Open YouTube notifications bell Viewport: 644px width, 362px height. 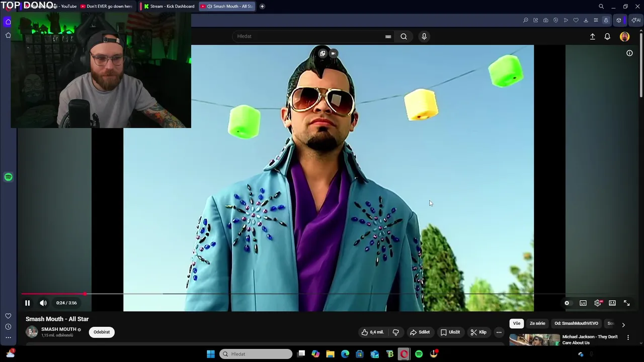pos(607,37)
